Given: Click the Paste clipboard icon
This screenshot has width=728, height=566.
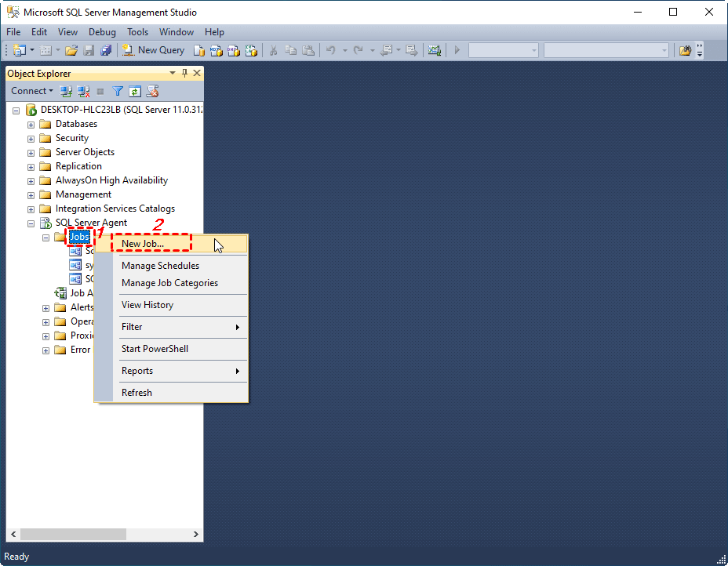Looking at the screenshot, I should click(x=308, y=50).
